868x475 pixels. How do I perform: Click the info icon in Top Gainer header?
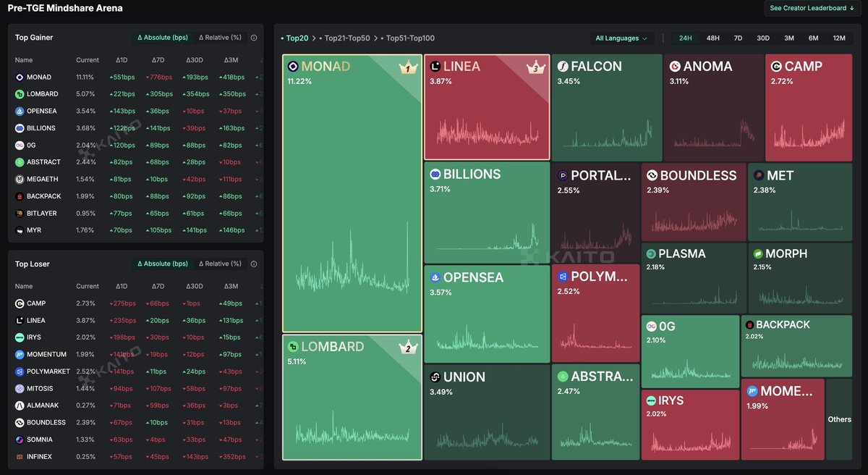[254, 38]
